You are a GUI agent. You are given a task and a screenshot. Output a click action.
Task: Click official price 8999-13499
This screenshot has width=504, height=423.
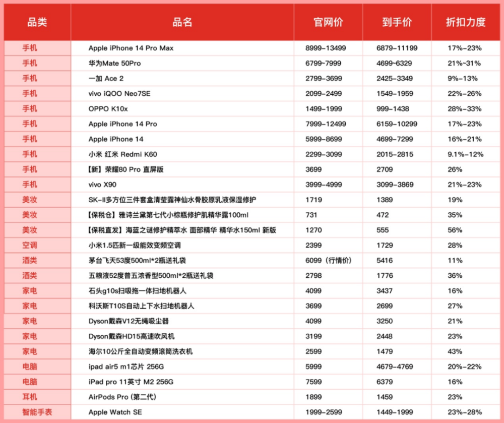click(326, 48)
